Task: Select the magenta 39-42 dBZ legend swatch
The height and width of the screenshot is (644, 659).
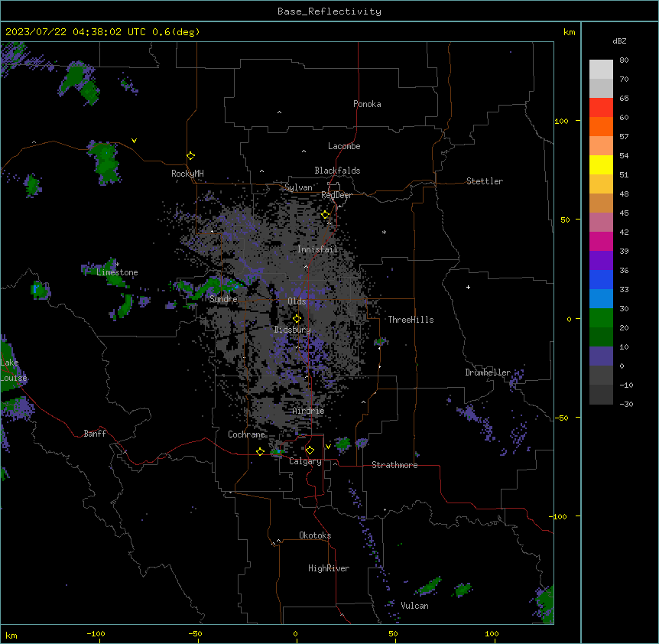Action: coord(601,241)
